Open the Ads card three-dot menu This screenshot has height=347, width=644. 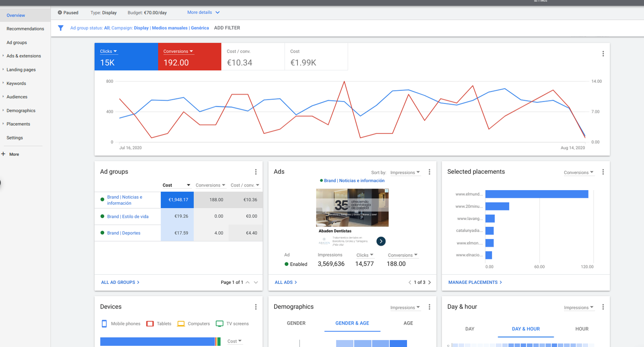coord(429,172)
